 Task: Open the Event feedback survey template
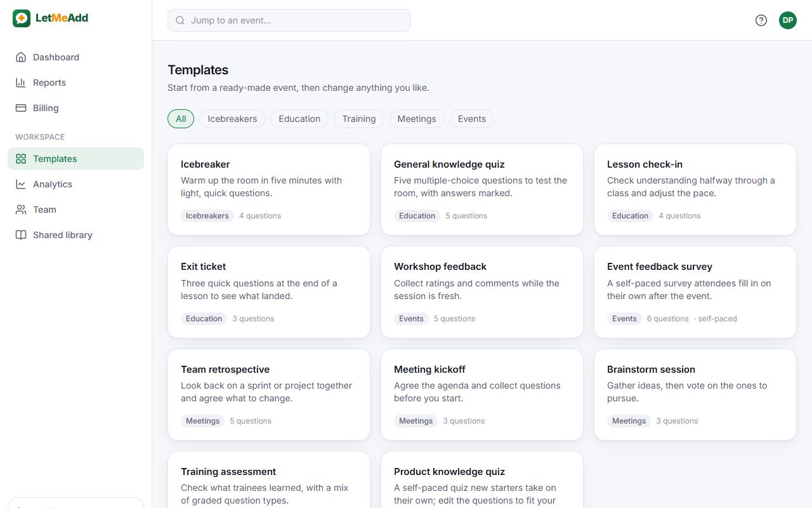click(x=695, y=292)
